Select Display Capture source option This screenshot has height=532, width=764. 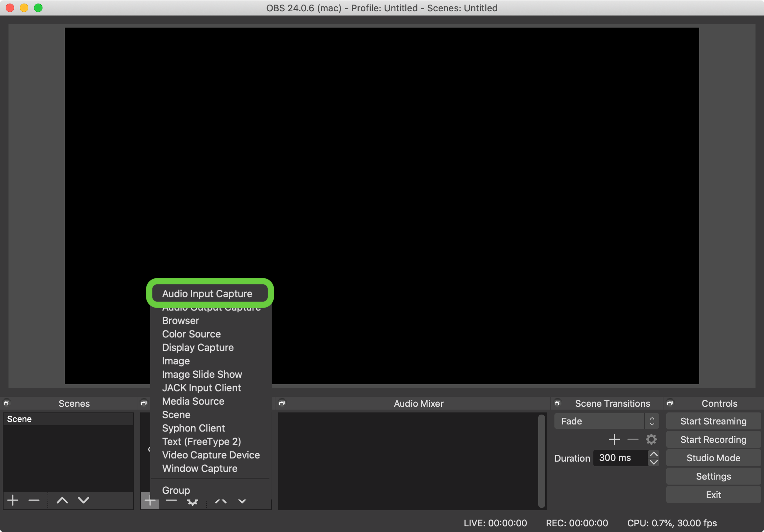[x=198, y=347]
